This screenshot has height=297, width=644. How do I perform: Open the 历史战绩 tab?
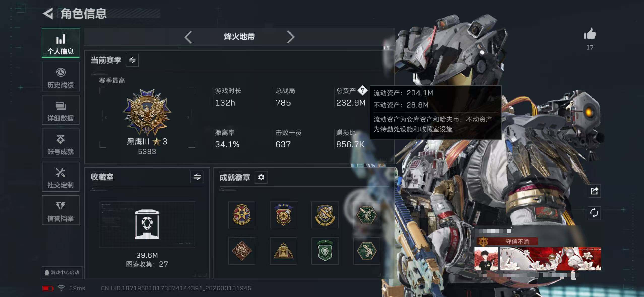(60, 77)
